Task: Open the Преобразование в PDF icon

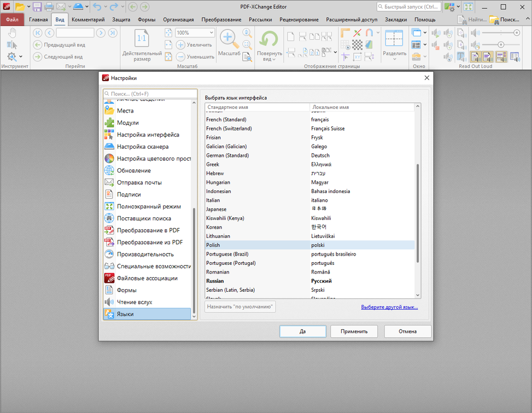Action: 109,230
